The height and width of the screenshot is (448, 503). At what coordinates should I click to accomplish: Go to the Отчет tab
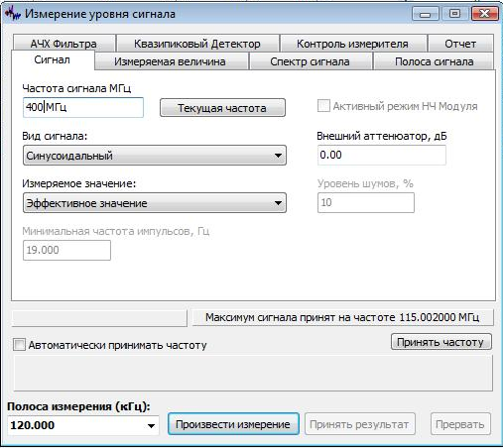(x=460, y=44)
